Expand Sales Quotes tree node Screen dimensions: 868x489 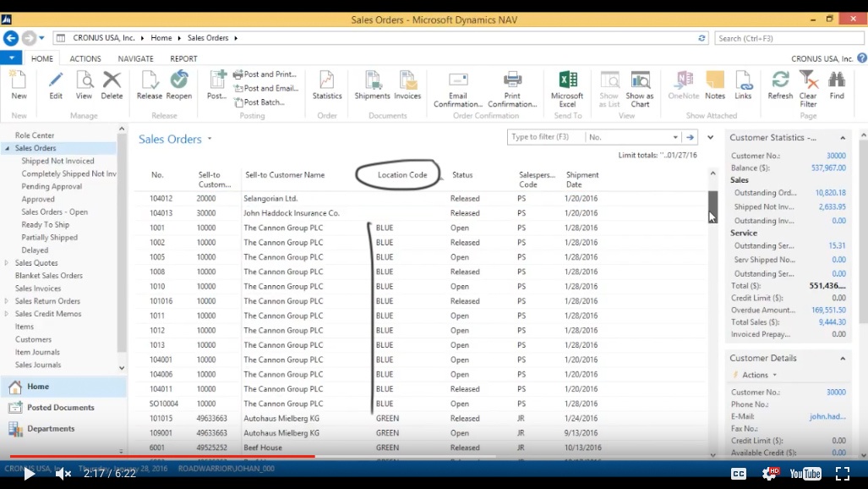(7, 263)
